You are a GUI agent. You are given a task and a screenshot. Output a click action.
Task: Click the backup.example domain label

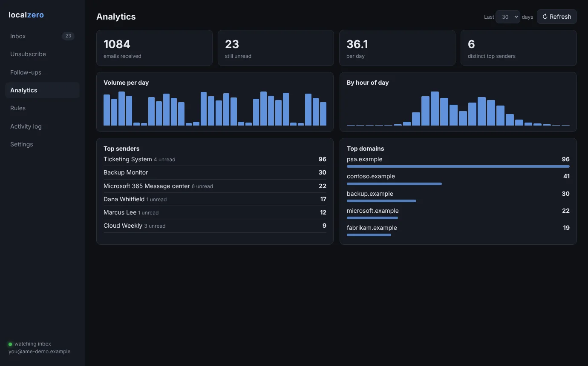coord(370,194)
